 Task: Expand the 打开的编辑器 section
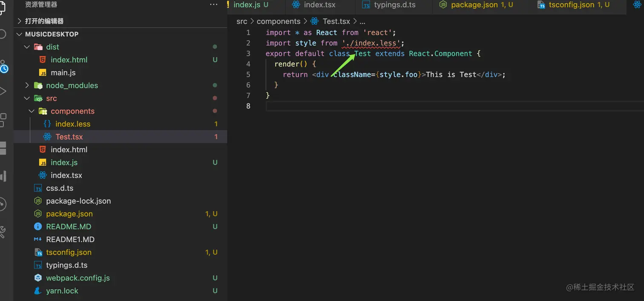[x=121, y=21]
